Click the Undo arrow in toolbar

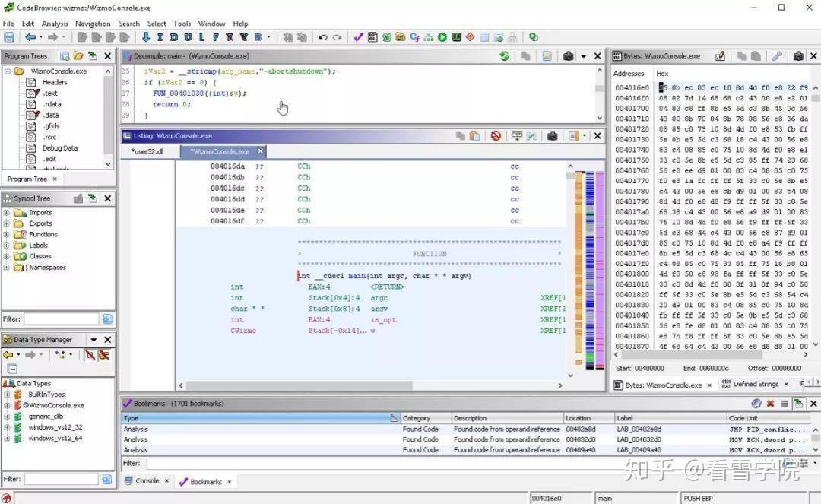click(x=322, y=37)
